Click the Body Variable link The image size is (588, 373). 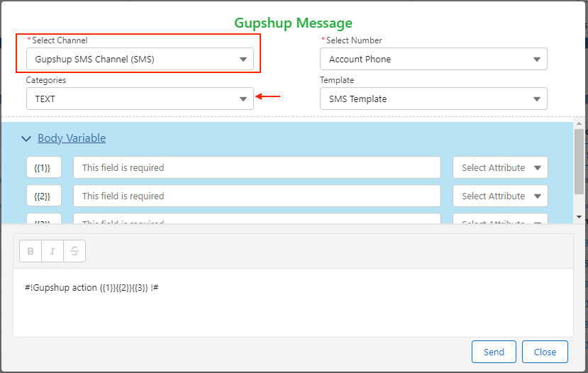tap(72, 138)
